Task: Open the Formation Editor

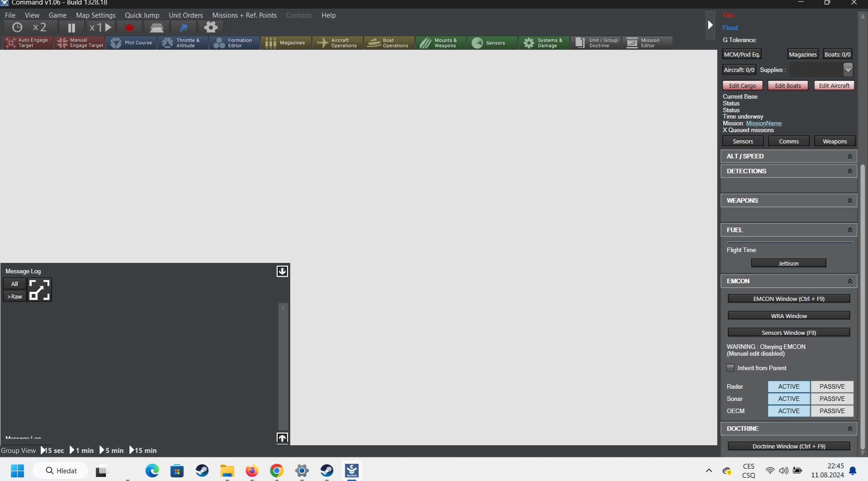Action: [235, 43]
